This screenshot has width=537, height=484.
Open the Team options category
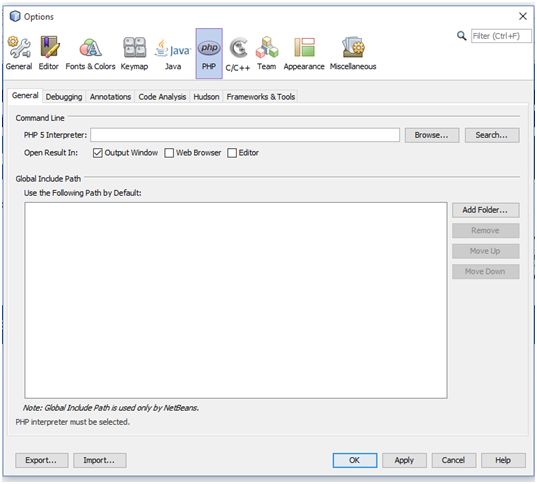tap(267, 53)
